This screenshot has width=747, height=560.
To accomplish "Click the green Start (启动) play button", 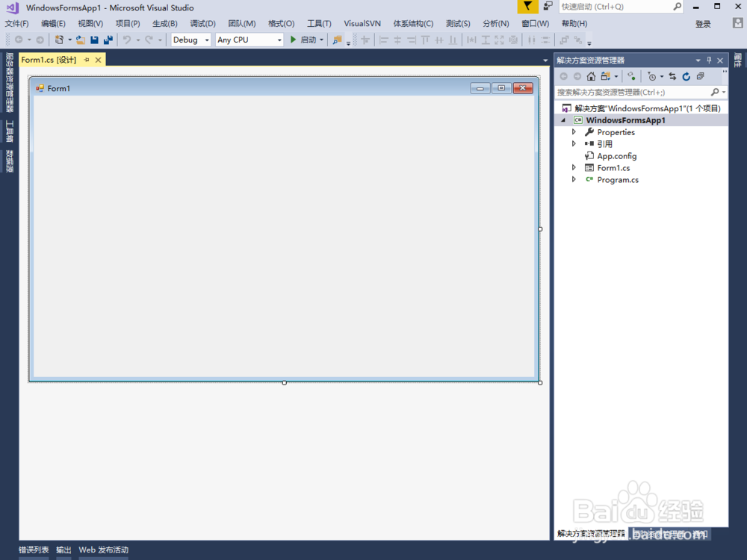I will coord(294,40).
